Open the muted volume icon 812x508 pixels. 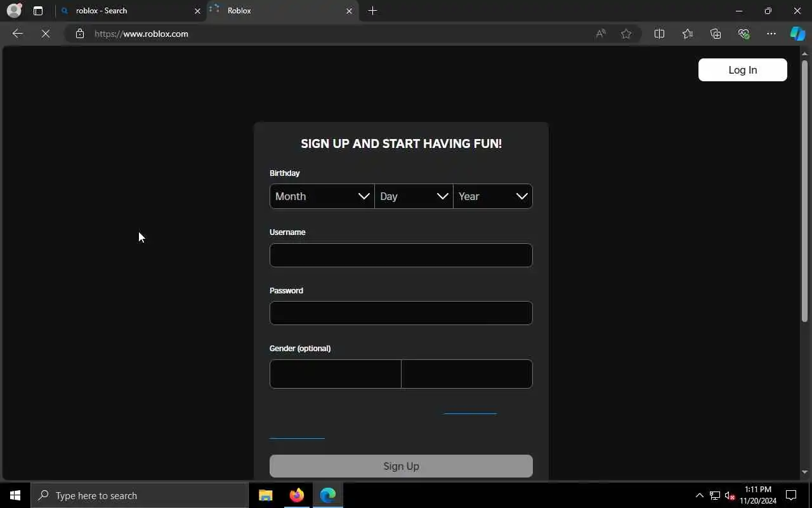(x=730, y=495)
